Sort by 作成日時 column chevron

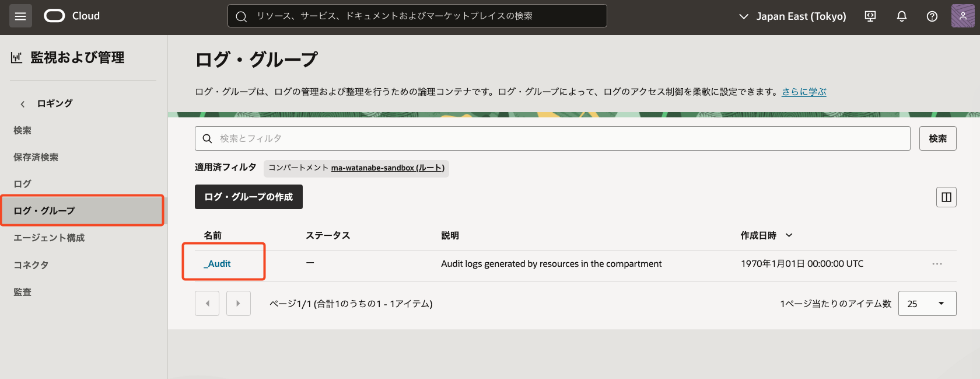(x=789, y=235)
